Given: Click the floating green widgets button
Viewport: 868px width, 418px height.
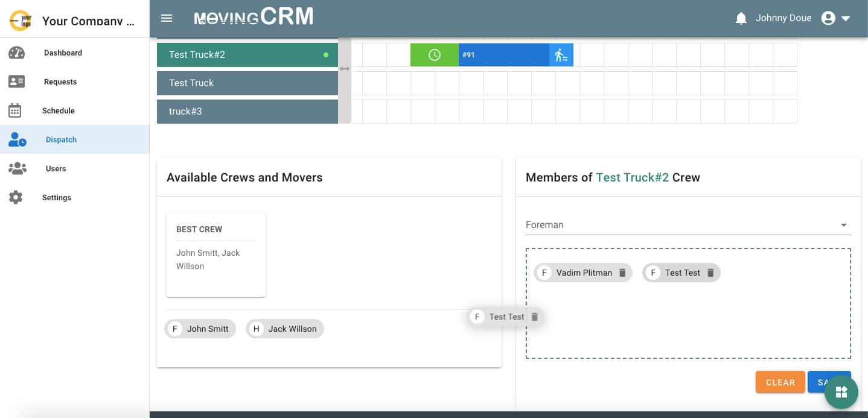Looking at the screenshot, I should pyautogui.click(x=841, y=392).
